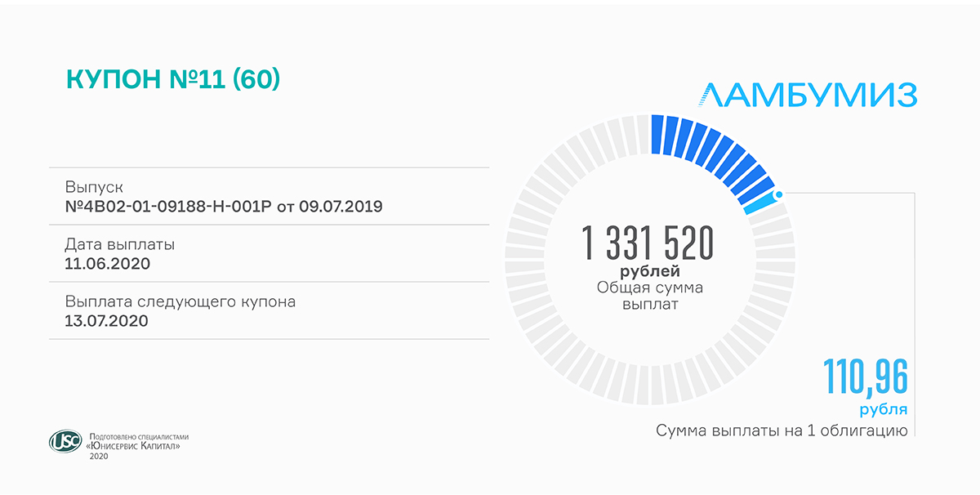
Task: Click the Общая сумма выплат caption
Action: [x=649, y=296]
